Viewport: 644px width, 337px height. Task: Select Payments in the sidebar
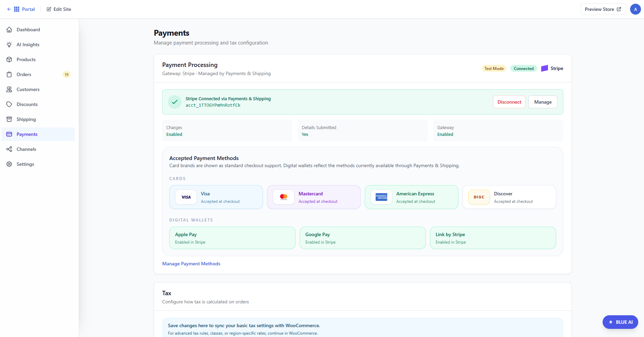pos(38,134)
